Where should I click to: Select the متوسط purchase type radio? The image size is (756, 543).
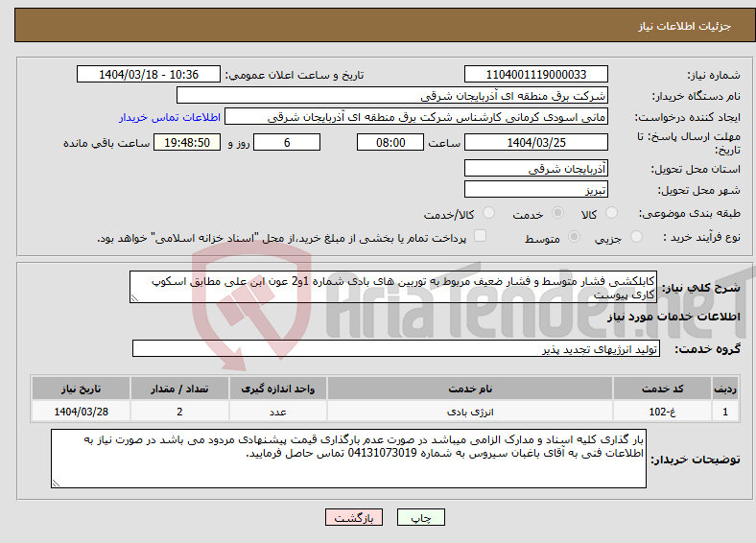574,236
